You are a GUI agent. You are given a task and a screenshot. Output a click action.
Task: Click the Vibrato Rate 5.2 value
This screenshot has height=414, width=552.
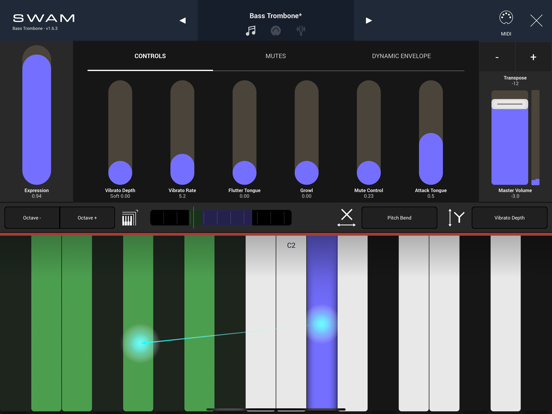[182, 196]
